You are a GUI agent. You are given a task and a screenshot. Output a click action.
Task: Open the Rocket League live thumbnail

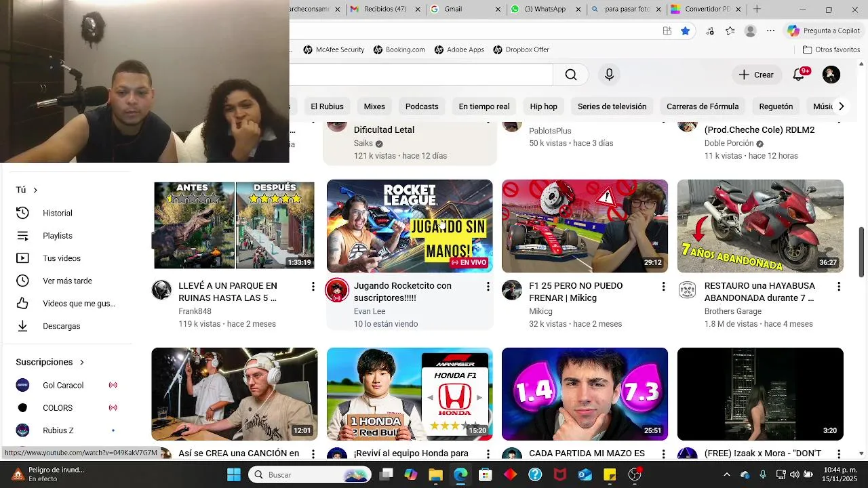click(410, 226)
